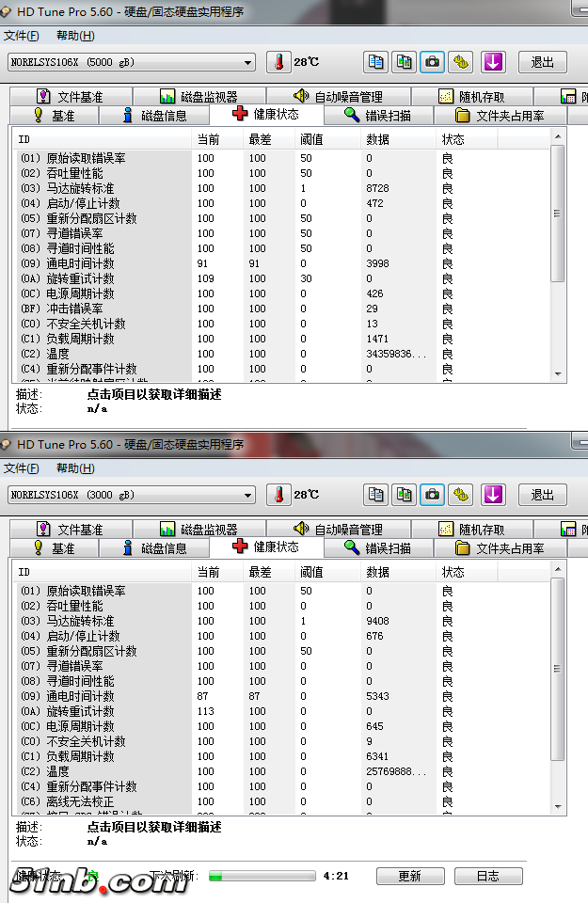Image resolution: width=588 pixels, height=903 pixels.
Task: Click thermometer temperature icon in lower window
Action: (278, 494)
